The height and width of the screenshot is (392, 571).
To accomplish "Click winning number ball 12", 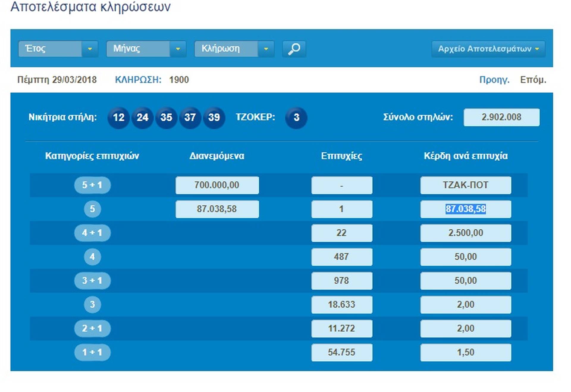I will (x=118, y=117).
